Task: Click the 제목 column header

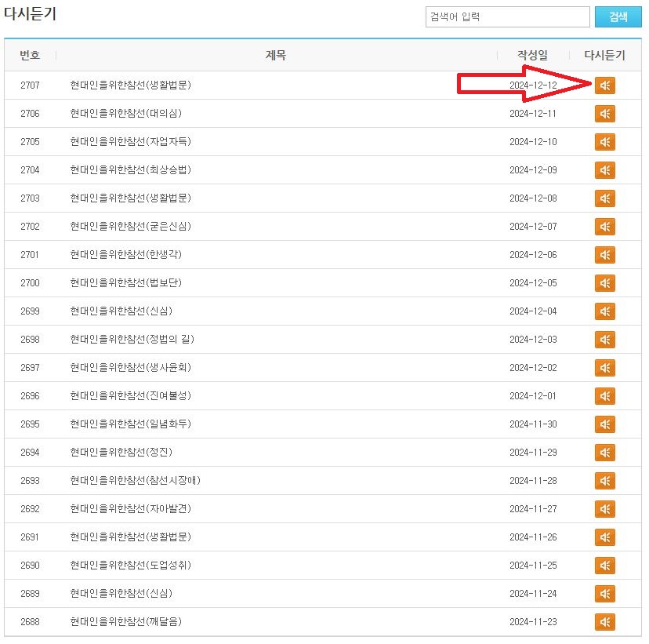Action: [276, 55]
